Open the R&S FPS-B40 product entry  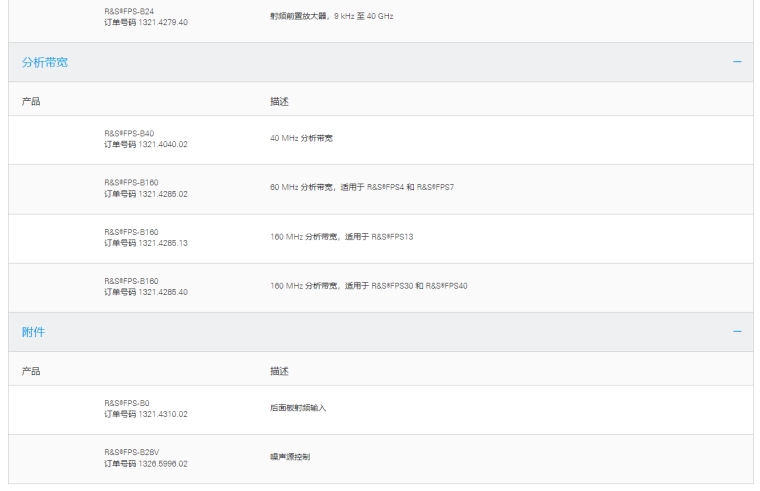[129, 133]
